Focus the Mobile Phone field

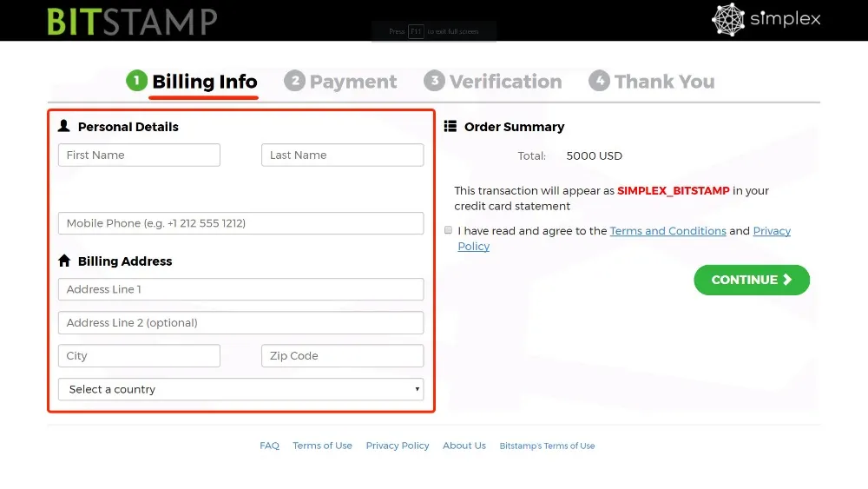[x=240, y=223]
